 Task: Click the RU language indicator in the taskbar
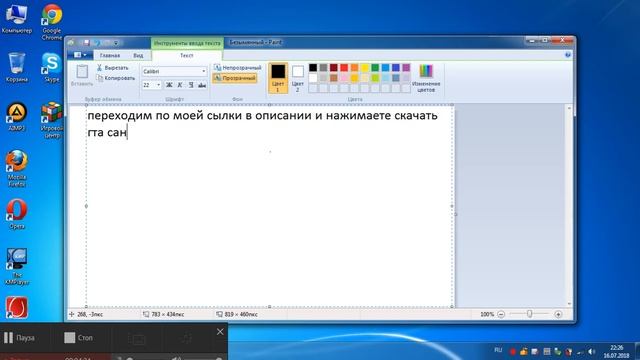[498, 350]
